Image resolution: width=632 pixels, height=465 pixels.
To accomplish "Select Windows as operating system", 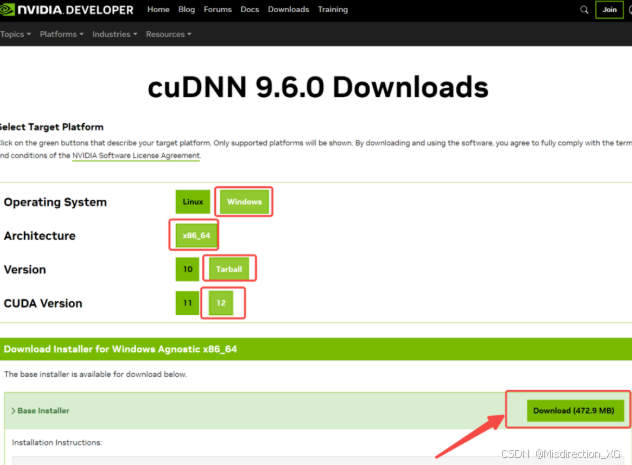I will [244, 201].
